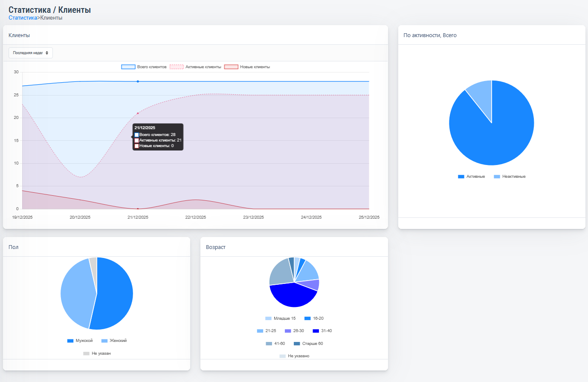Viewport: 588px width, 382px height.
Task: Toggle "Младше 15" age legend item
Action: pos(280,318)
